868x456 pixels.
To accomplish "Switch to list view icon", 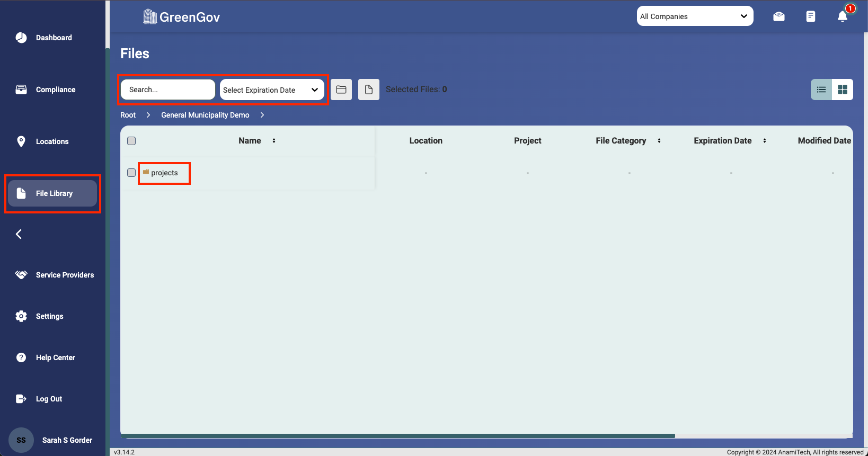I will coord(821,90).
